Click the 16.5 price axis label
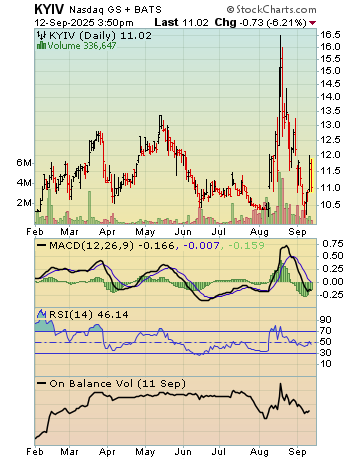This screenshot has width=360, height=460. pos(330,35)
